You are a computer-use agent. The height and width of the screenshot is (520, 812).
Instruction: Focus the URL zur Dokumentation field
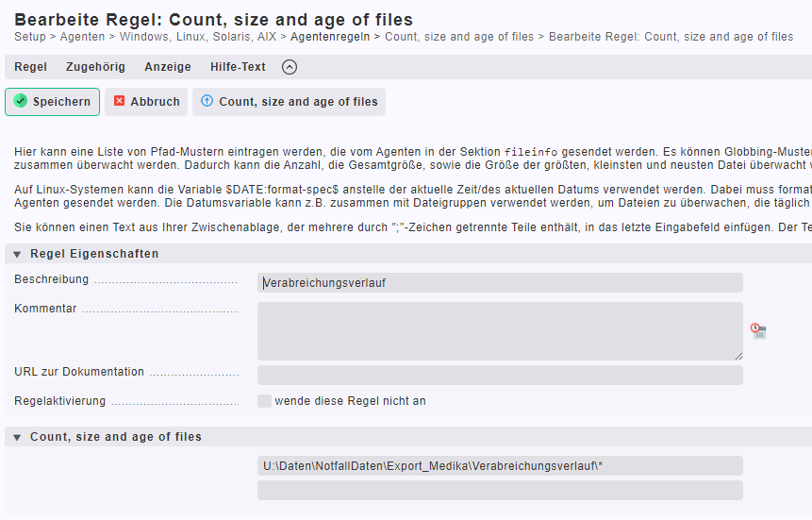[x=500, y=375]
